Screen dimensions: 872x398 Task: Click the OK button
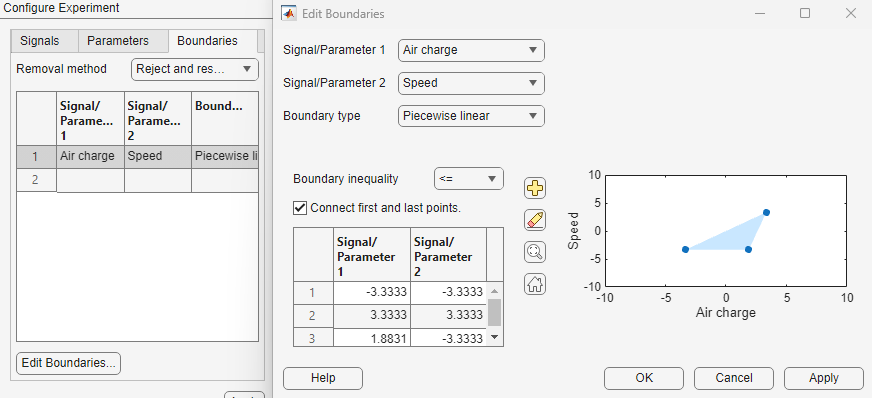click(x=644, y=378)
